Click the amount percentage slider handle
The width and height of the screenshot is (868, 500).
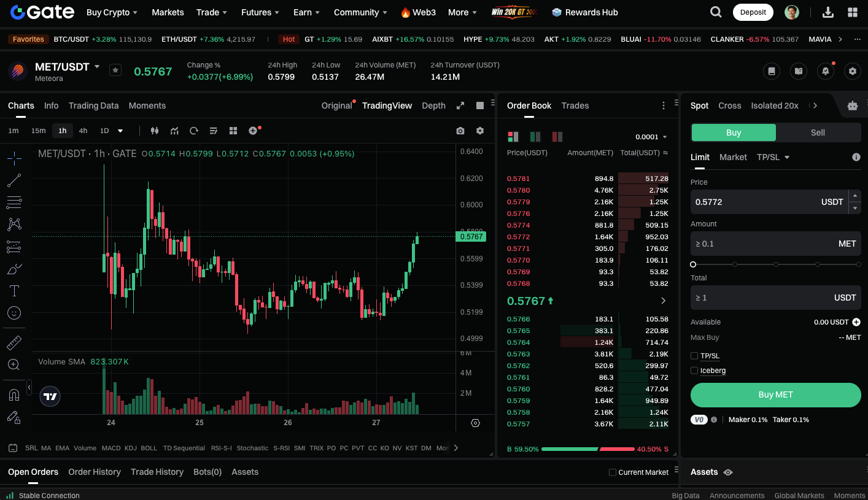click(x=693, y=264)
